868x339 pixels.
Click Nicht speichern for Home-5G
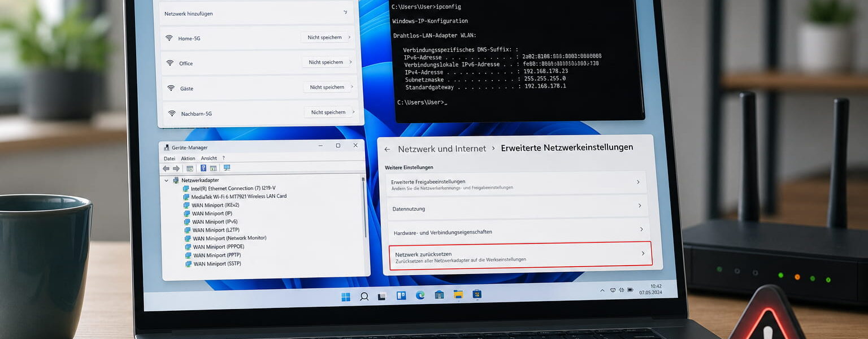(x=324, y=37)
